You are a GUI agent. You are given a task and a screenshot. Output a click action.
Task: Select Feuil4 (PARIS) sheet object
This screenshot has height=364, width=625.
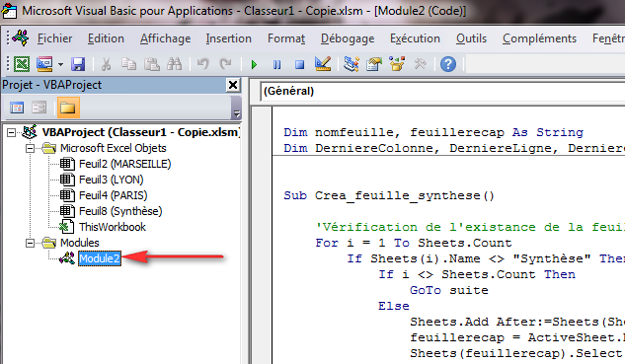tap(114, 195)
